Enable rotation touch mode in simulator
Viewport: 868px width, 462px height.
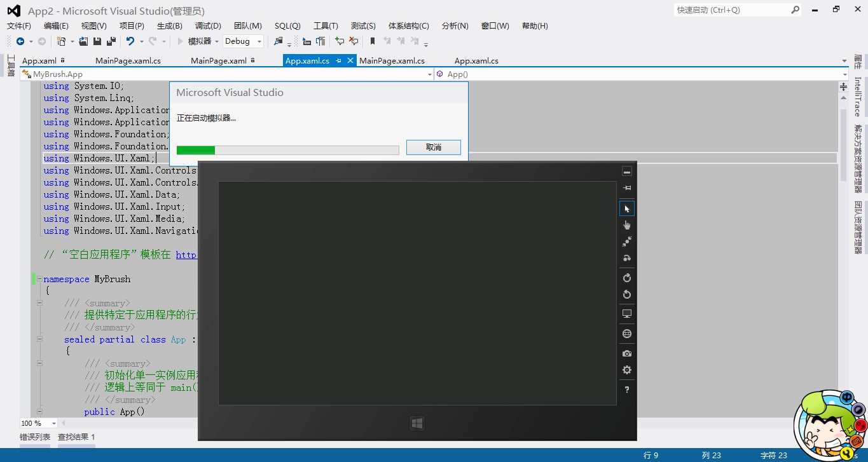627,258
